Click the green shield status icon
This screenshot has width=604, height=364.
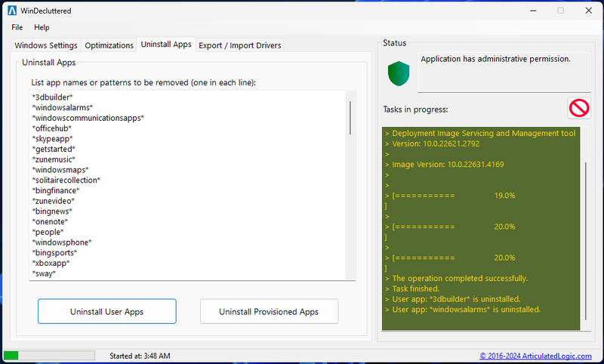398,73
